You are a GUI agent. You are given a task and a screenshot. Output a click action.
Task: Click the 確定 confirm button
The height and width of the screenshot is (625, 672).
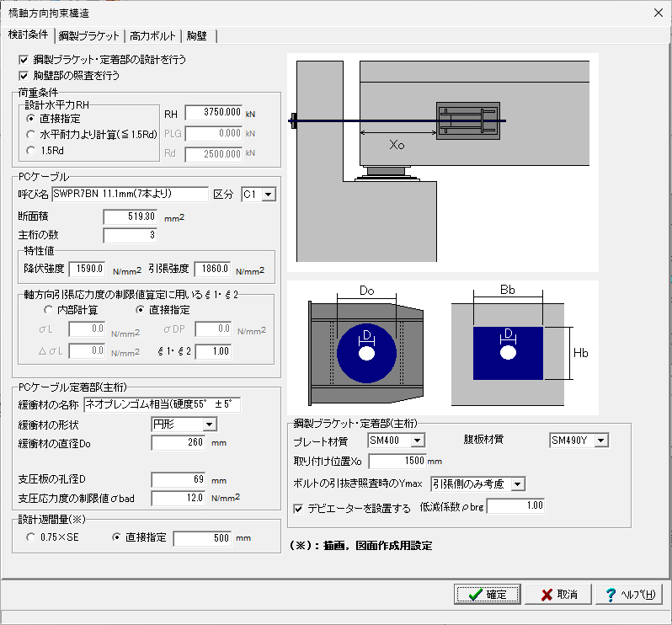[x=488, y=595]
